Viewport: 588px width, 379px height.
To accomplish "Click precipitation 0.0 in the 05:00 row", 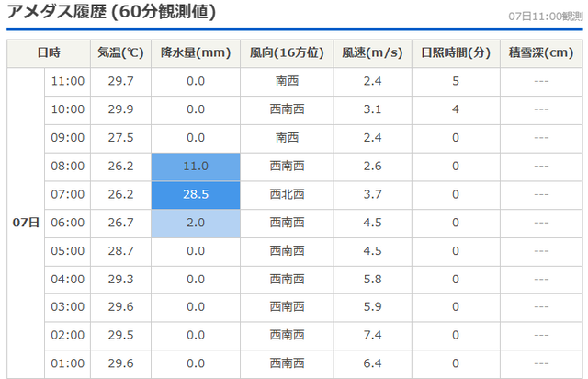I will pos(196,251).
